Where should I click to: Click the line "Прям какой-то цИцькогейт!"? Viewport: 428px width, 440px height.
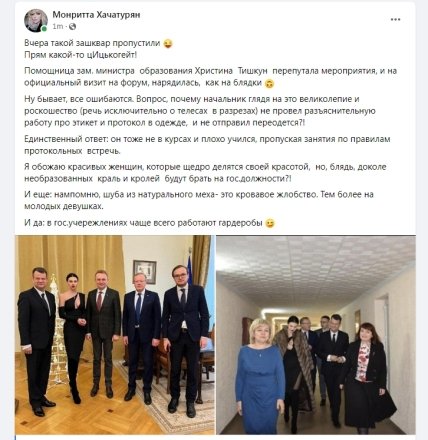click(x=81, y=55)
